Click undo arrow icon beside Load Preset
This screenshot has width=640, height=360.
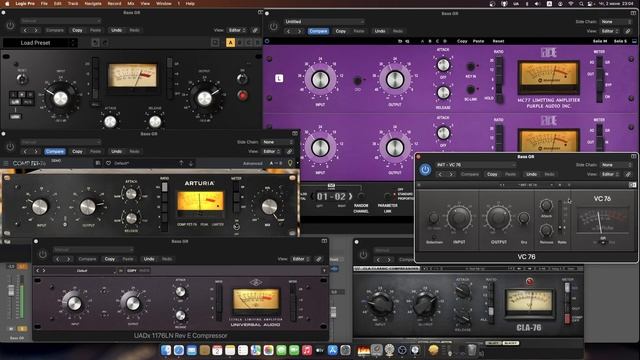click(95, 42)
